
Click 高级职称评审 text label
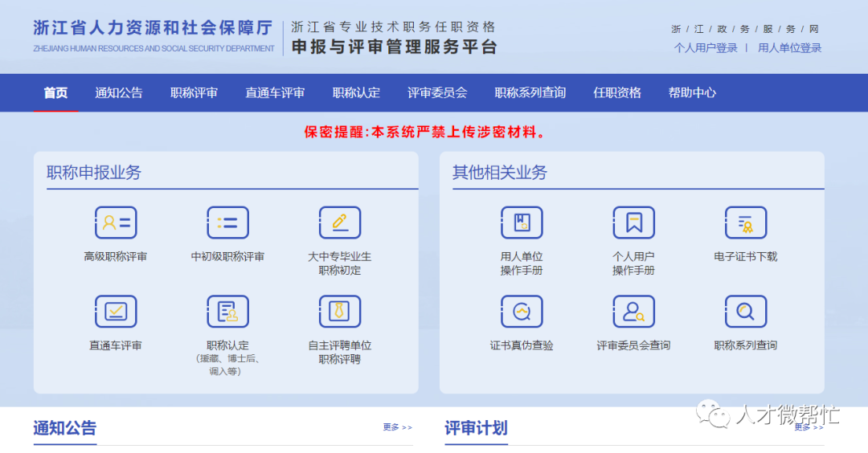click(116, 257)
